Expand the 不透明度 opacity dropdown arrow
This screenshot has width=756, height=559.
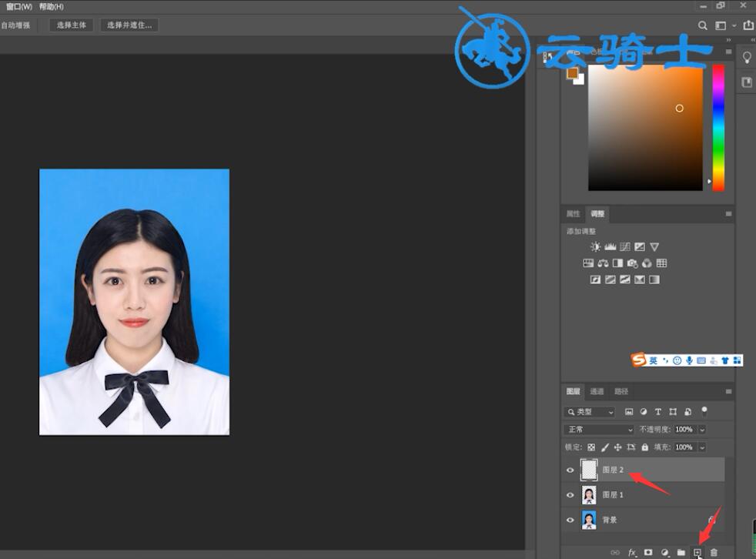pyautogui.click(x=702, y=429)
